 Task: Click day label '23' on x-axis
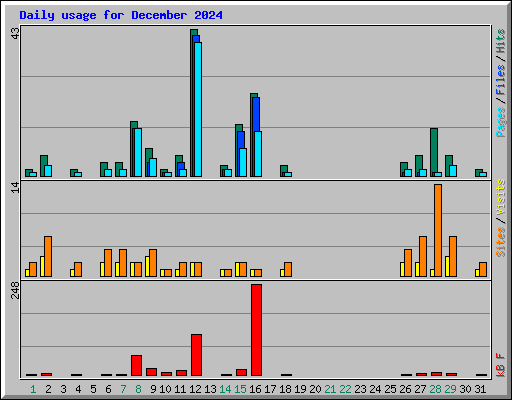pyautogui.click(x=360, y=389)
